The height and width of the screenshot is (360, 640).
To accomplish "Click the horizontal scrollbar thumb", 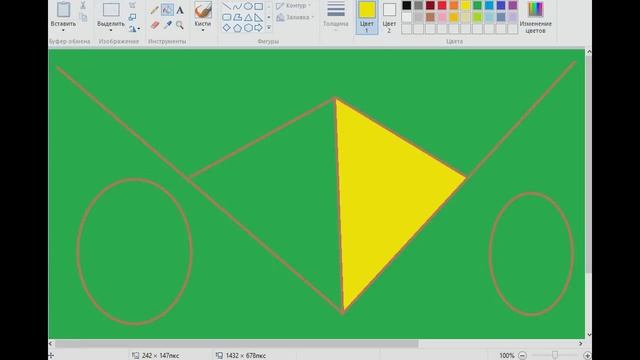I will tap(237, 344).
